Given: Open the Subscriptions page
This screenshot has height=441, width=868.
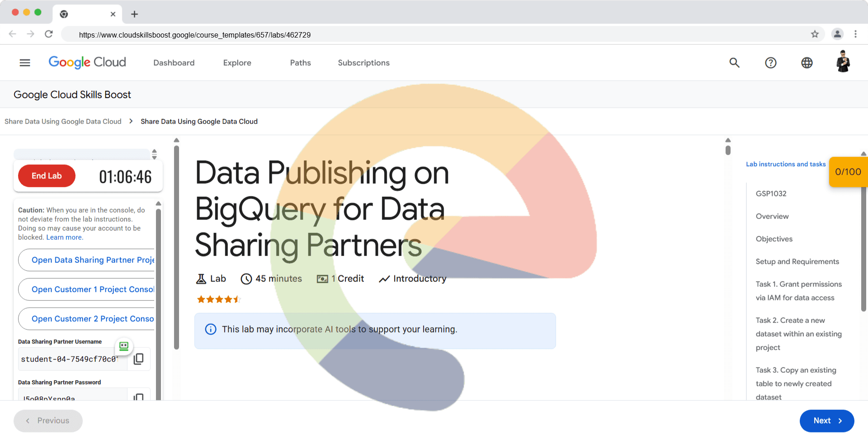Looking at the screenshot, I should 363,63.
